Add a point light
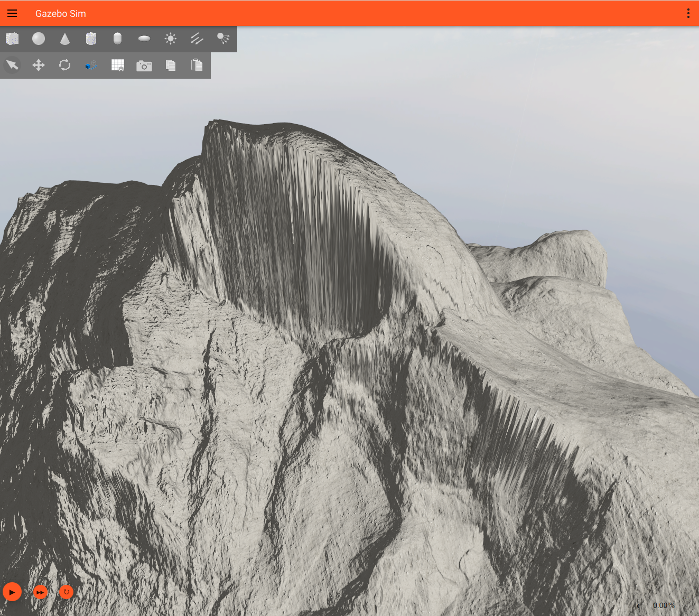The image size is (699, 616). [x=170, y=39]
